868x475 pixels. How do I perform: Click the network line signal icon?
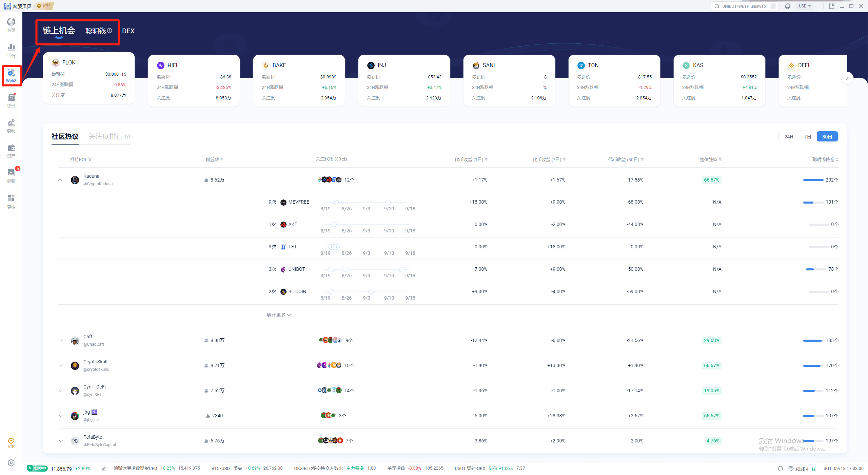point(791,469)
